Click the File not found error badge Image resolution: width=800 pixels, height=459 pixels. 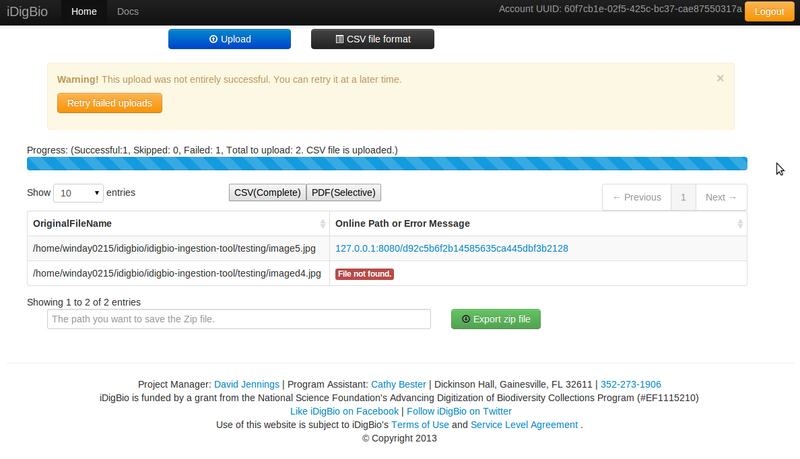(x=364, y=274)
